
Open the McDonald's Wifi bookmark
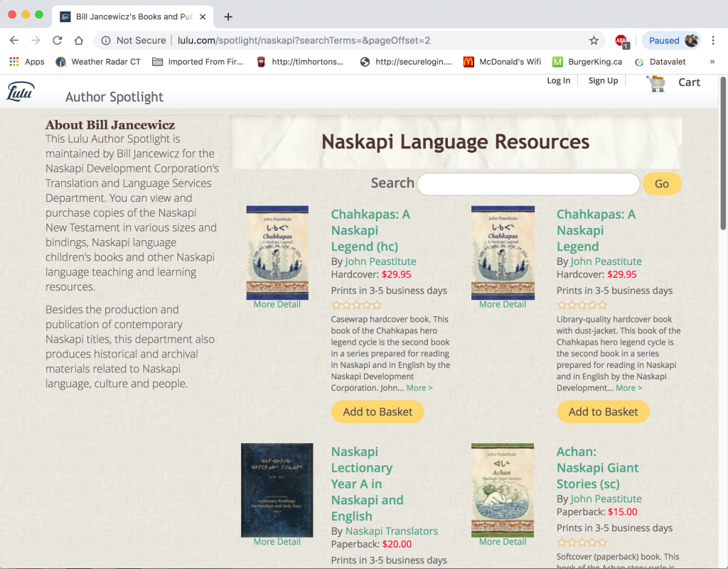point(503,62)
